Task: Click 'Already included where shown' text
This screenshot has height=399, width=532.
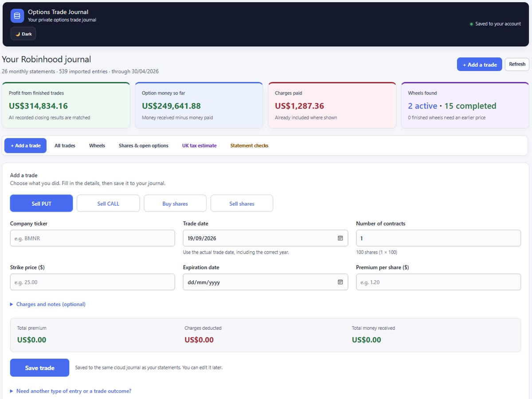Action: point(306,117)
